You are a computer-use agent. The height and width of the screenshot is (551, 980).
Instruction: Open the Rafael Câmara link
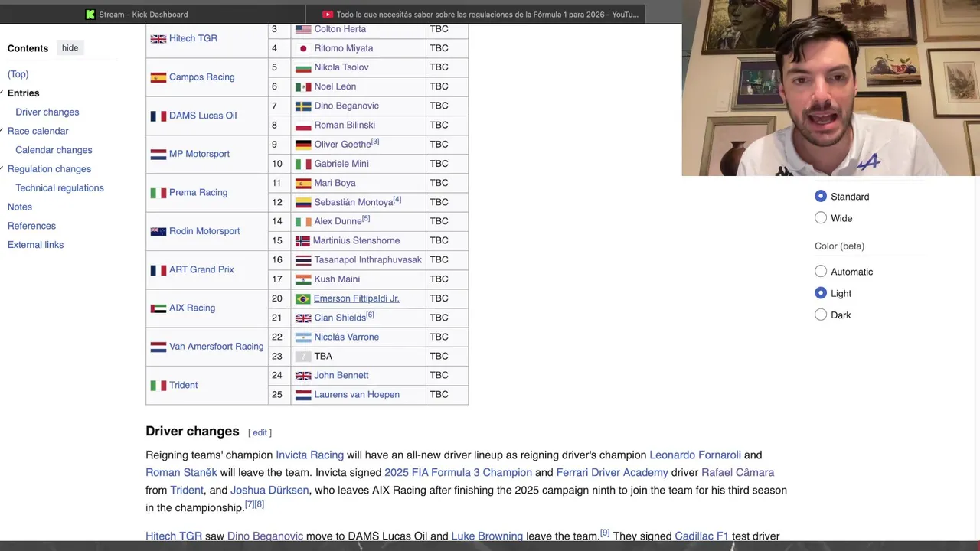point(737,473)
